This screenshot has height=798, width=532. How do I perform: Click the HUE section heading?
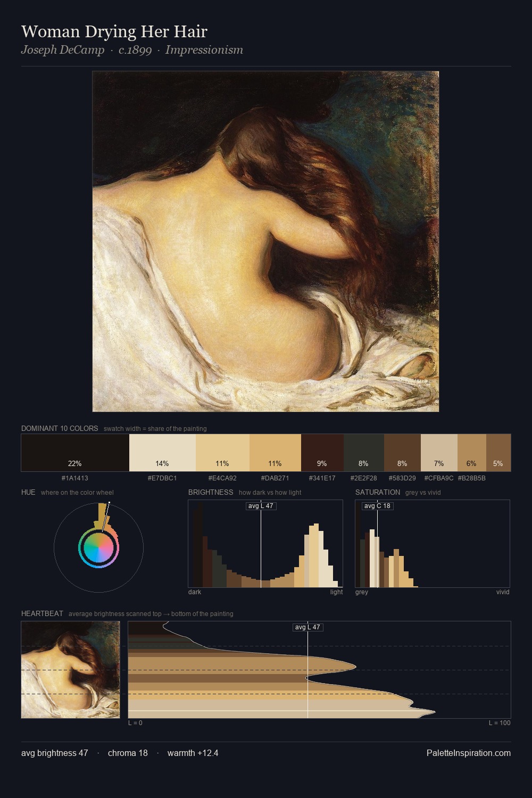(28, 492)
